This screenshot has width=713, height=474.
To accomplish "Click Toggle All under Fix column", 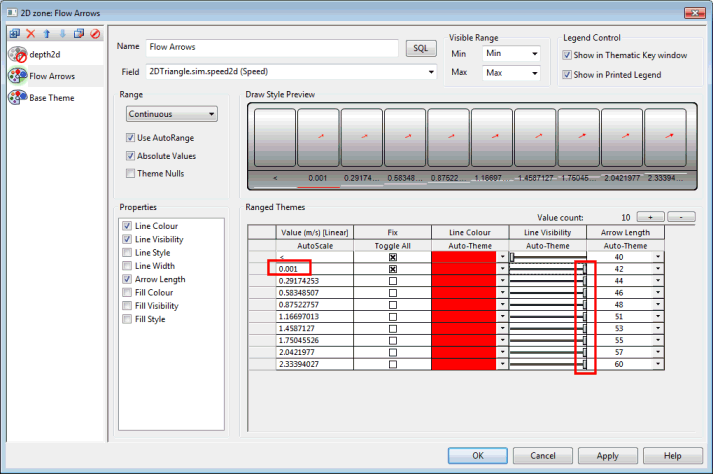I will [392, 246].
